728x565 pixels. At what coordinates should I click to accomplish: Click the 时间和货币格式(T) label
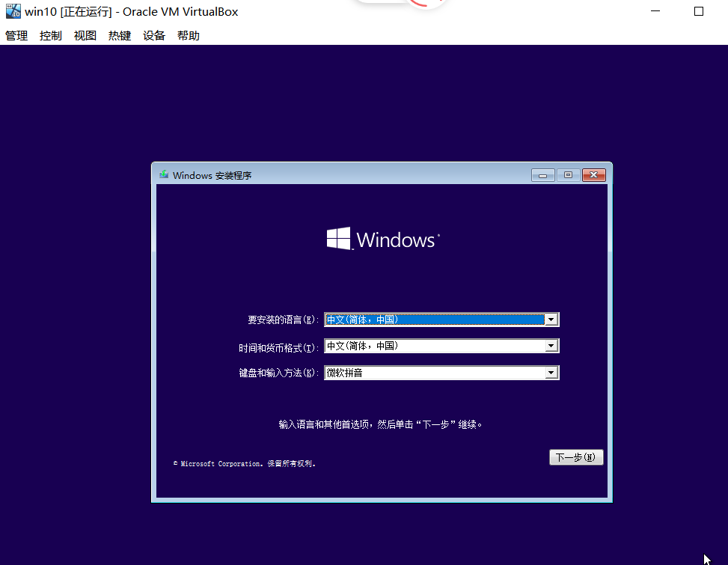[x=278, y=348]
